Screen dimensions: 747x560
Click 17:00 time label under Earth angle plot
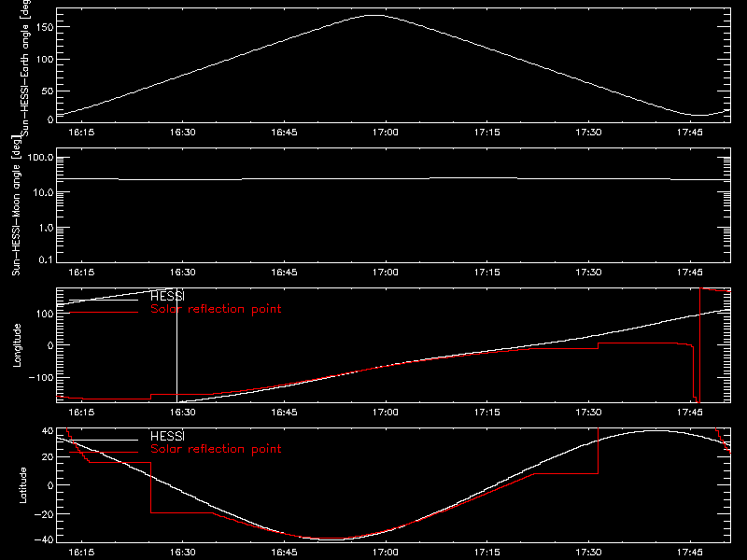[x=386, y=133]
